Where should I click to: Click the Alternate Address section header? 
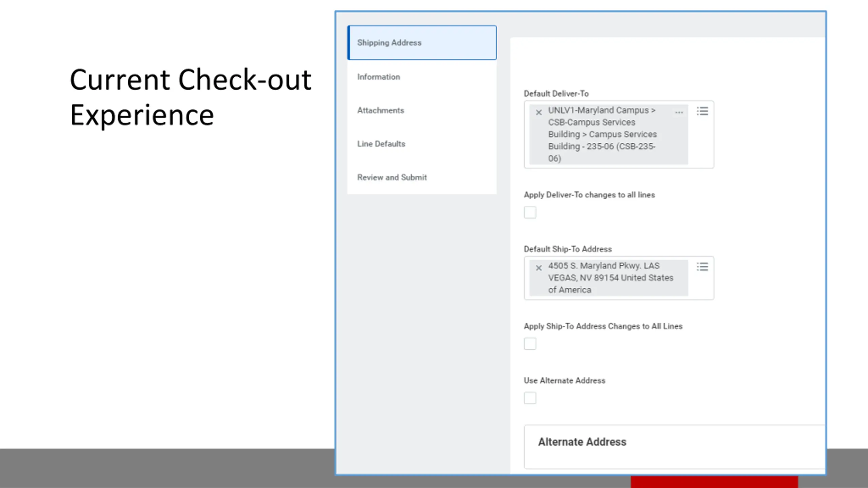[582, 442]
